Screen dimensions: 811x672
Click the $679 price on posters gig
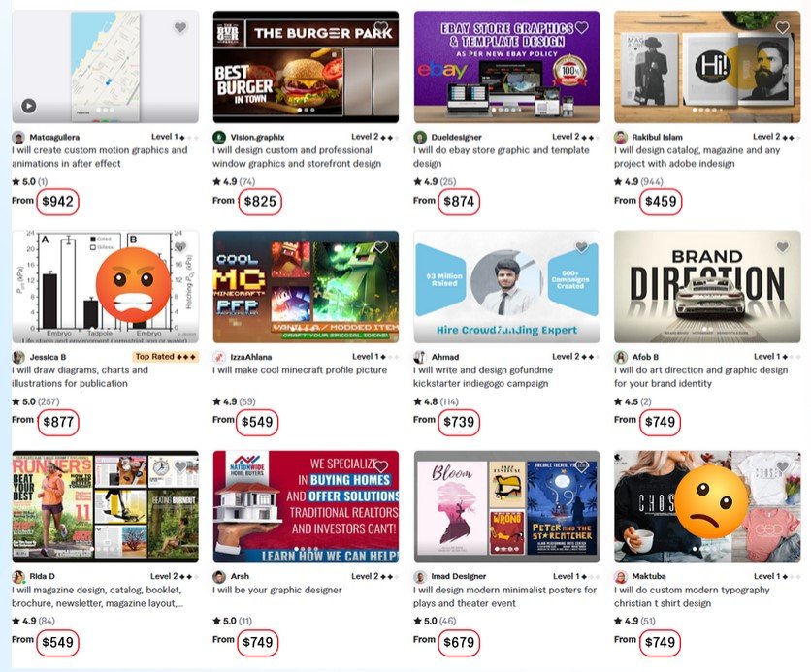pos(459,642)
